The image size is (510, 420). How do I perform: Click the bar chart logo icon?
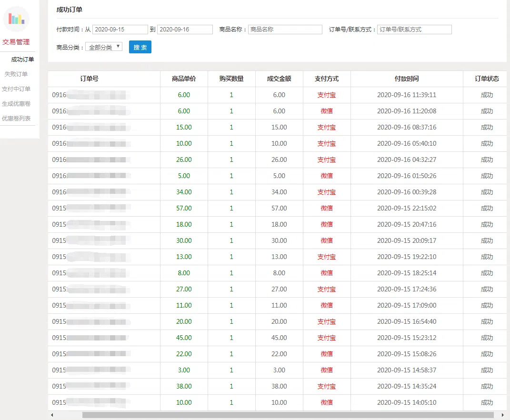coord(16,19)
